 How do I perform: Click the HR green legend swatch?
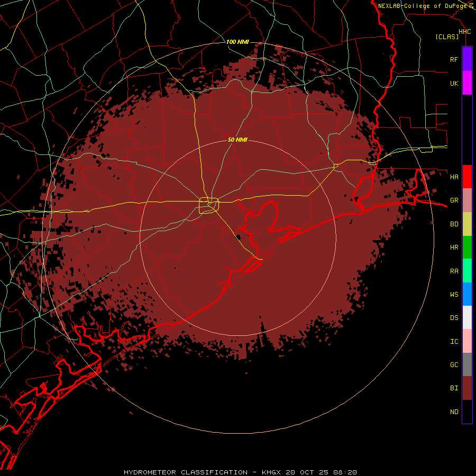click(x=467, y=248)
